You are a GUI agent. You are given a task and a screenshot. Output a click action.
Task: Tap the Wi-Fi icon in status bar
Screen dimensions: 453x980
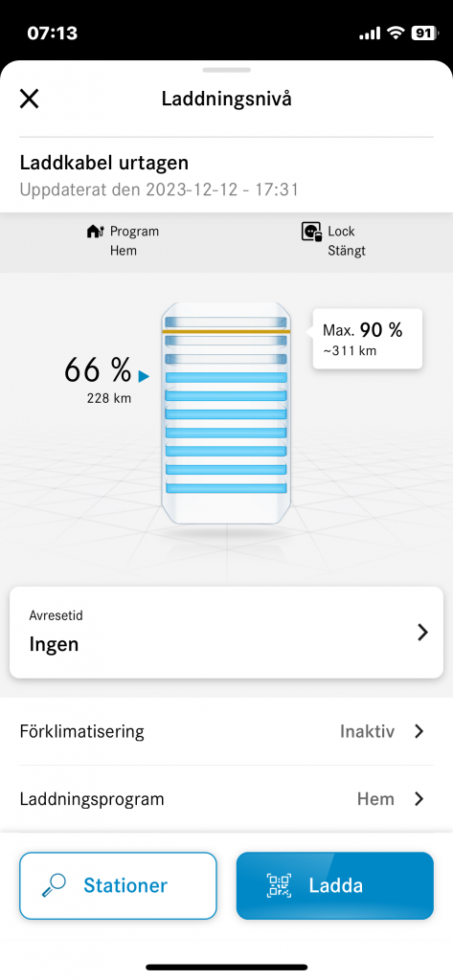pyautogui.click(x=395, y=33)
